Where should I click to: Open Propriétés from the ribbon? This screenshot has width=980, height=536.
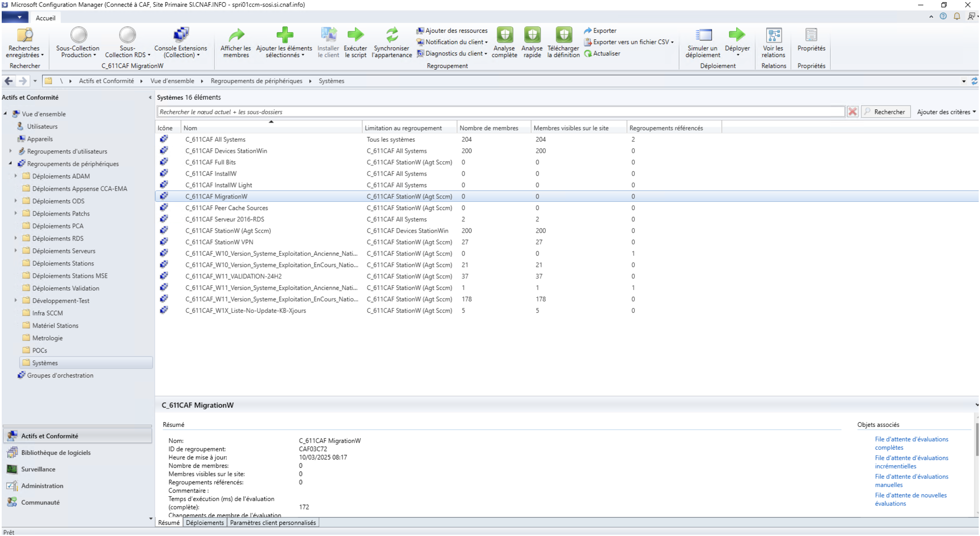(x=812, y=40)
